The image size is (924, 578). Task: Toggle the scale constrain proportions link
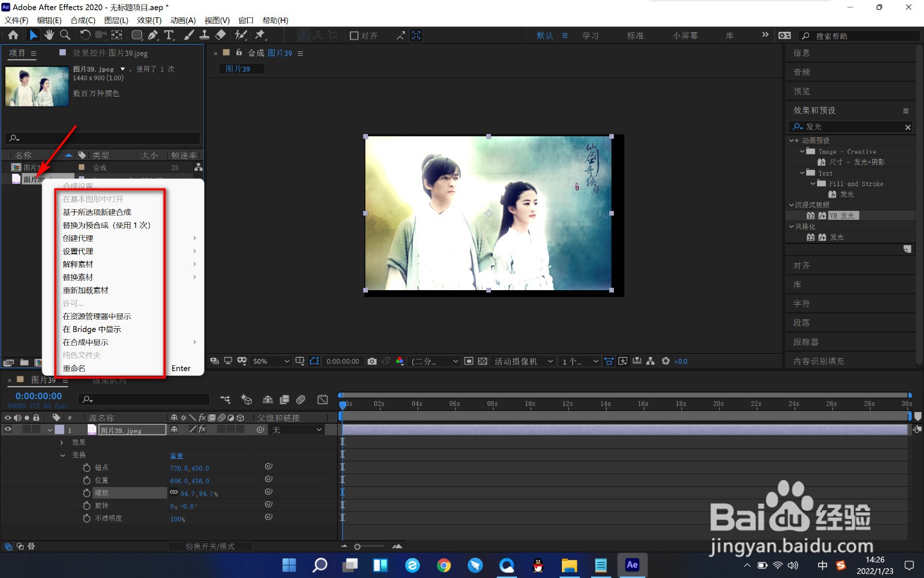174,492
